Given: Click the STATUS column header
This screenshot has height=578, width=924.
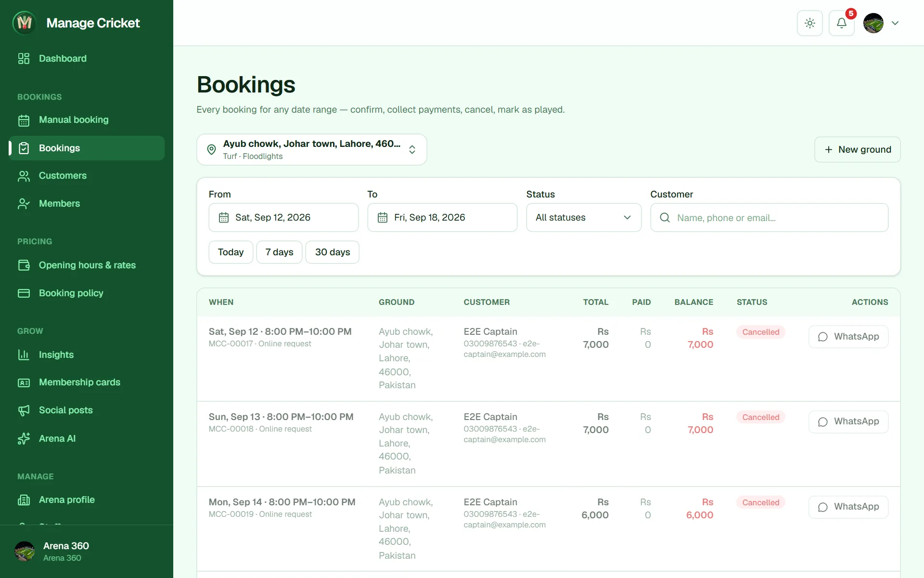Looking at the screenshot, I should (x=752, y=302).
